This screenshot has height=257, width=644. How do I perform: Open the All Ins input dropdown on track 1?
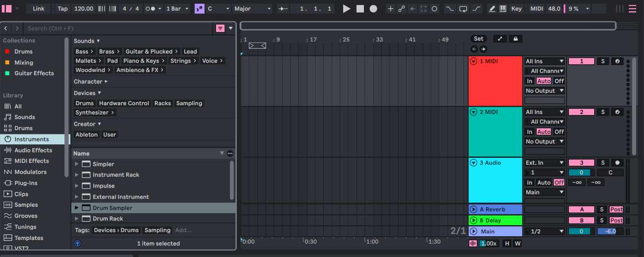pos(544,61)
